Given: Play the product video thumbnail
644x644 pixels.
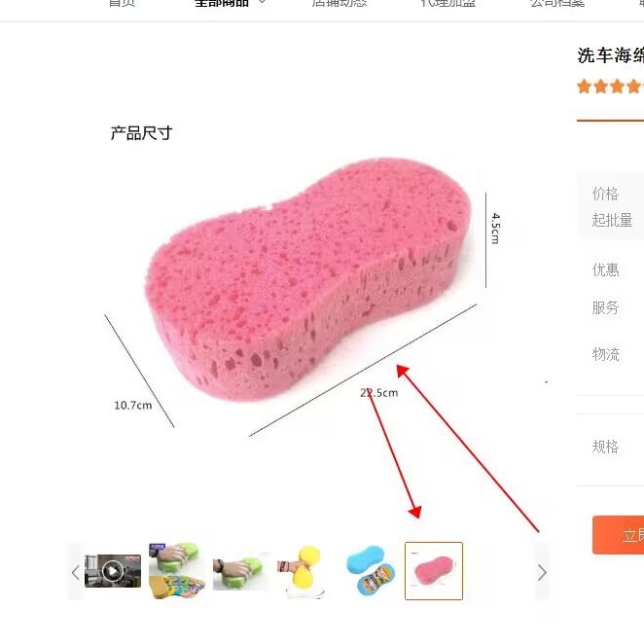Looking at the screenshot, I should (113, 571).
